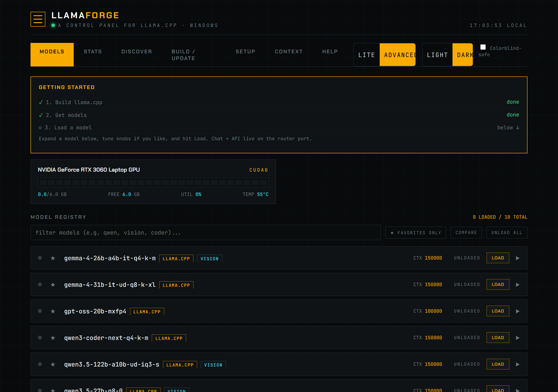Viewport: 558px width, 392px height.
Task: Click the UTIL 0% reading
Action: (191, 194)
